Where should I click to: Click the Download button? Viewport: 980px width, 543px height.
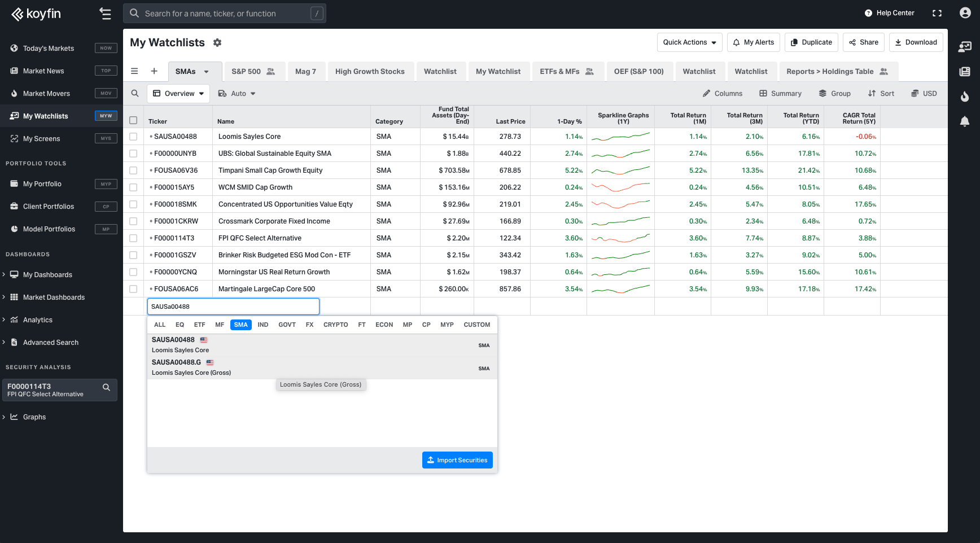click(916, 42)
